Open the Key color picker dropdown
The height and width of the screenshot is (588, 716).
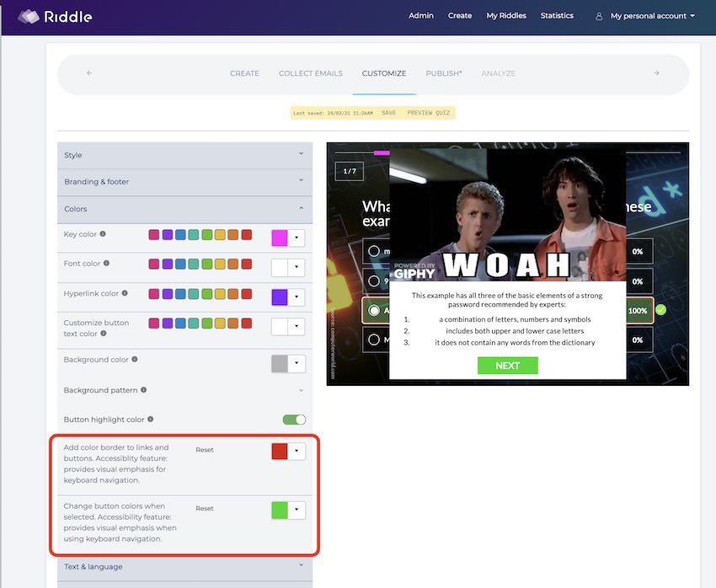click(297, 238)
